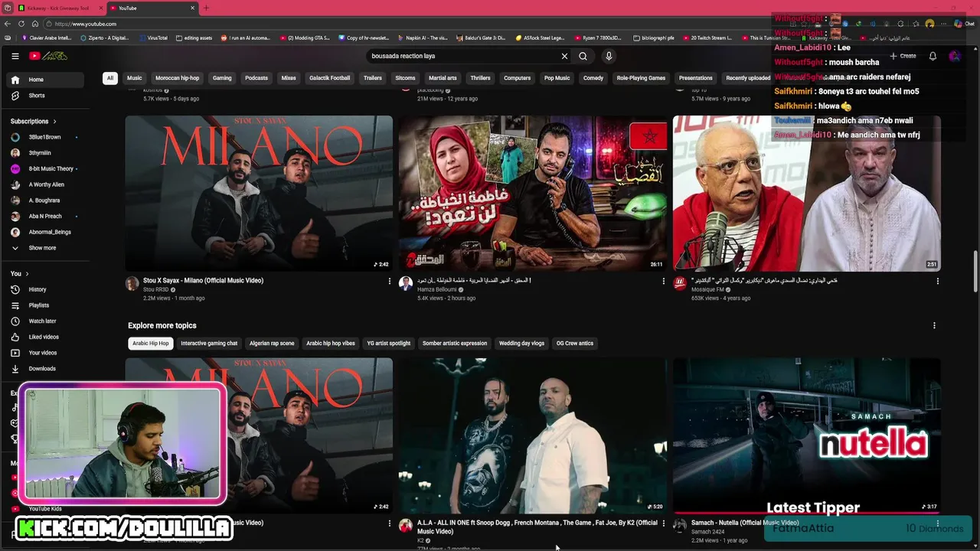Clear the search box with the X
The height and width of the screenshot is (551, 980).
tap(564, 56)
